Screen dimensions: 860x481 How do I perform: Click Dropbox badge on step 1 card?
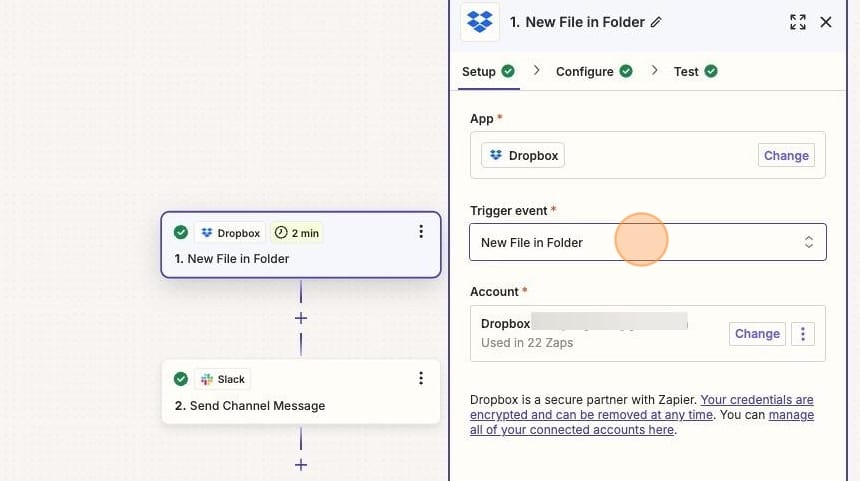click(x=230, y=233)
